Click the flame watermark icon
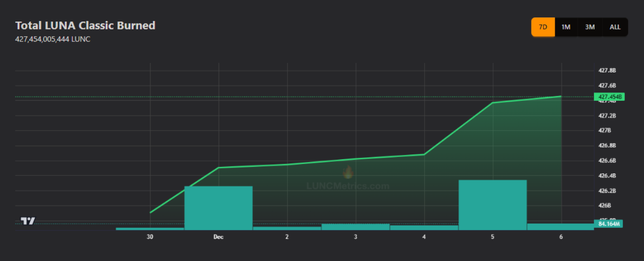 click(347, 172)
